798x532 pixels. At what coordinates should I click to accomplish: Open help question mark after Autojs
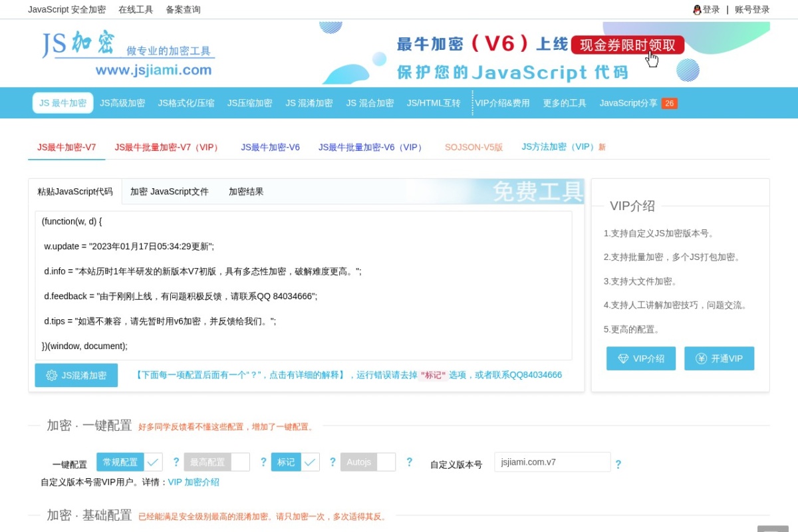(x=409, y=462)
